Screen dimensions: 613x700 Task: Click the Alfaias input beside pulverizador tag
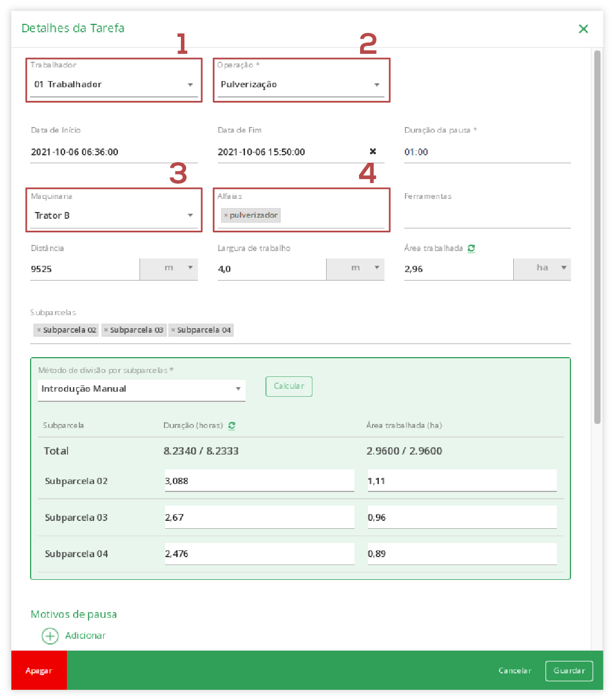tap(332, 215)
